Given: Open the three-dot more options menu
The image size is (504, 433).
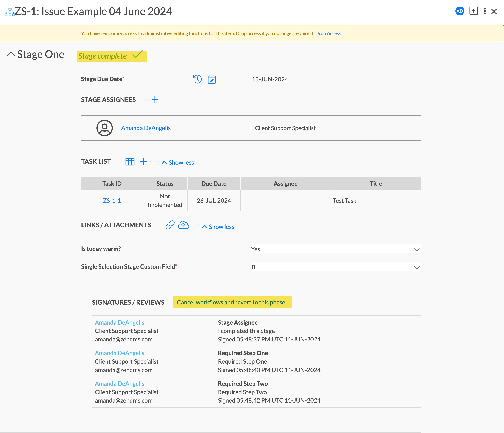Looking at the screenshot, I should click(485, 11).
